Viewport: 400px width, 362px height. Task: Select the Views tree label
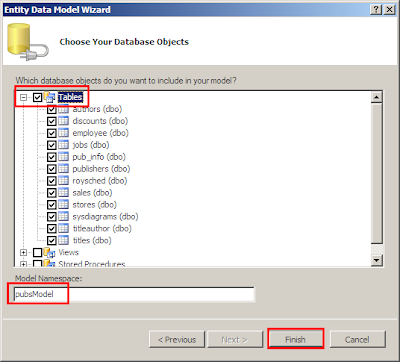pos(69,253)
